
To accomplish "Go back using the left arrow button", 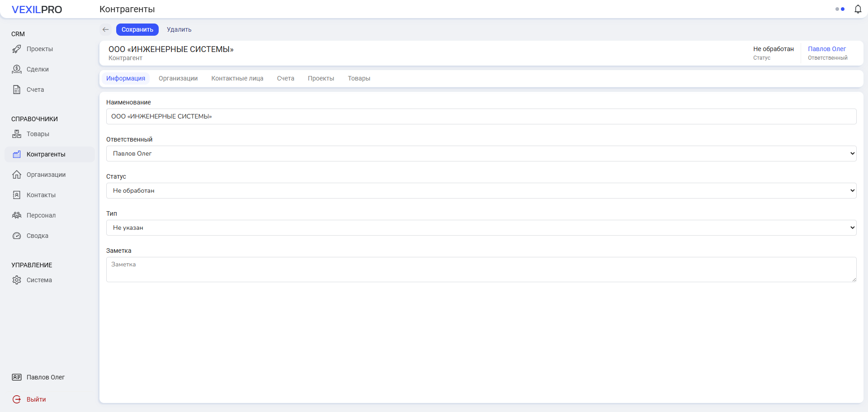I will tap(106, 29).
